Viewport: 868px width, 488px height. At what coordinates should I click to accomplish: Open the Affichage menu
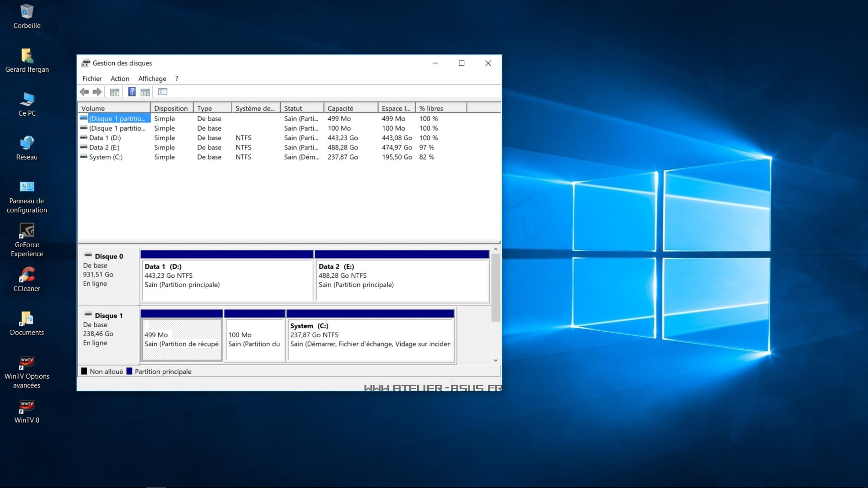(152, 79)
